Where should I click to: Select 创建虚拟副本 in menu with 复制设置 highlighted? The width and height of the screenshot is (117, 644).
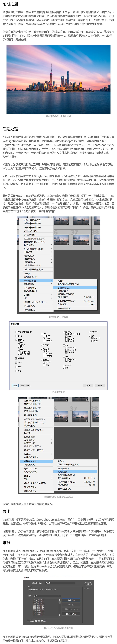pyautogui.click(x=36, y=276)
